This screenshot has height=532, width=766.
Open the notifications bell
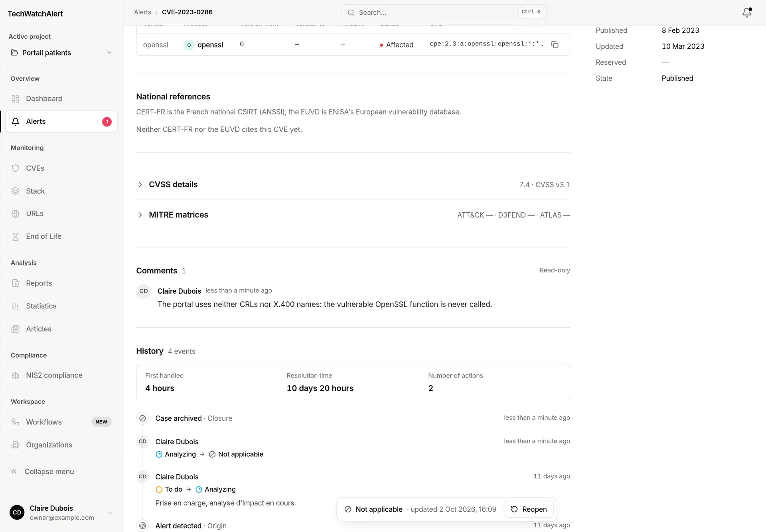tap(747, 12)
